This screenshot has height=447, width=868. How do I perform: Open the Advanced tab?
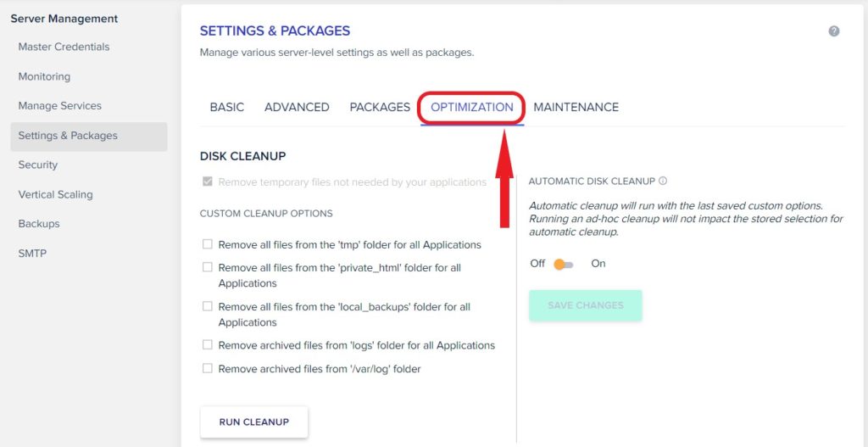pyautogui.click(x=297, y=107)
